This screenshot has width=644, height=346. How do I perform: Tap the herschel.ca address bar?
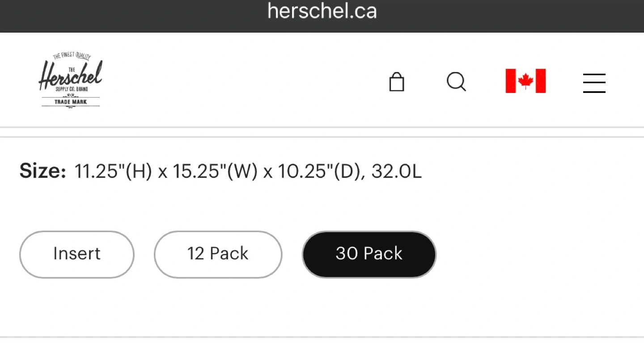tap(322, 11)
